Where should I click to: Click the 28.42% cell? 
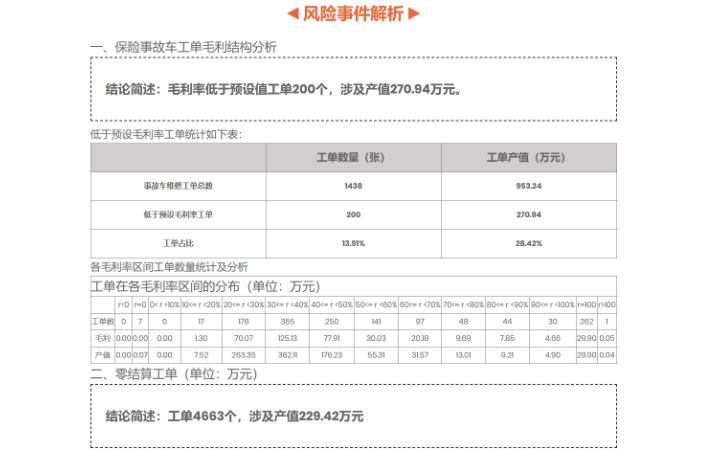tap(529, 243)
